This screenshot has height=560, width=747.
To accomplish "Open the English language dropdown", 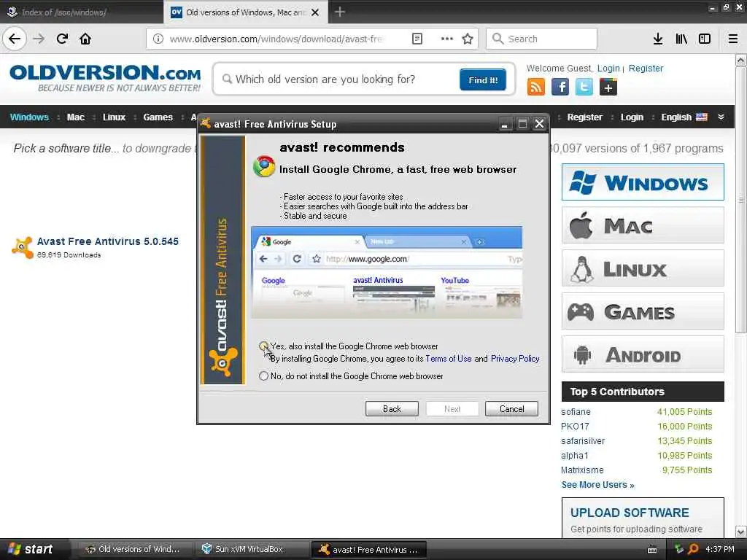I will coord(684,117).
